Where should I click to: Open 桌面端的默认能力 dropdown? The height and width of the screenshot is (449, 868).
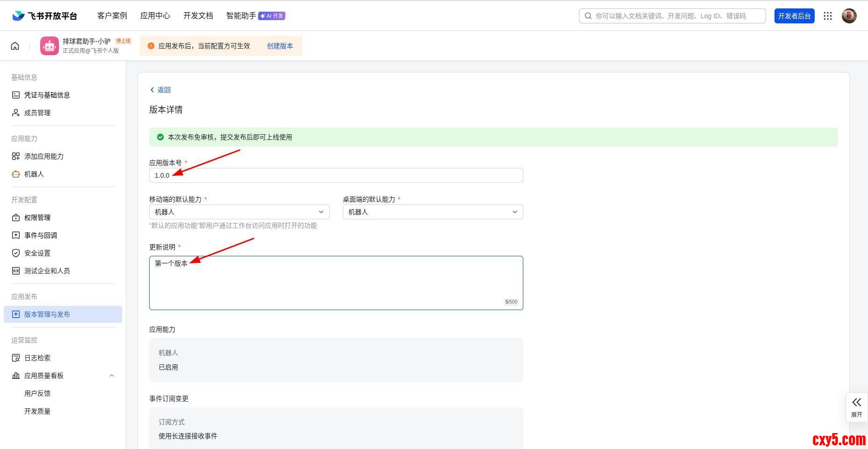pos(433,212)
